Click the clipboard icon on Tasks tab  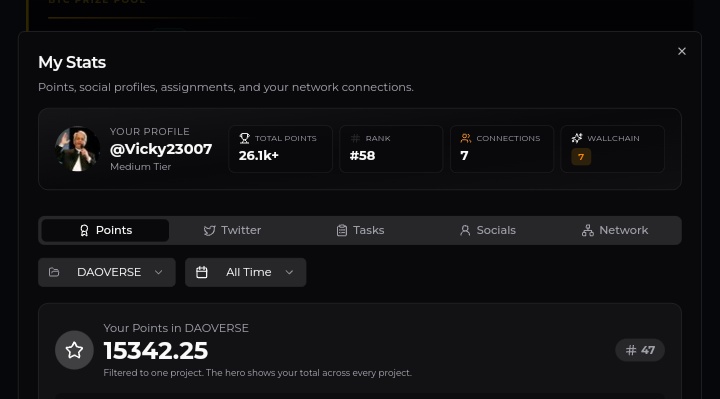click(342, 230)
